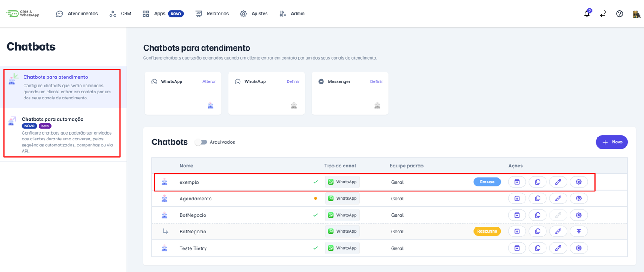Viewport: 644px width, 272px height.
Task: Edit the Teste Tietry chatbot with the pencil icon
Action: click(558, 248)
